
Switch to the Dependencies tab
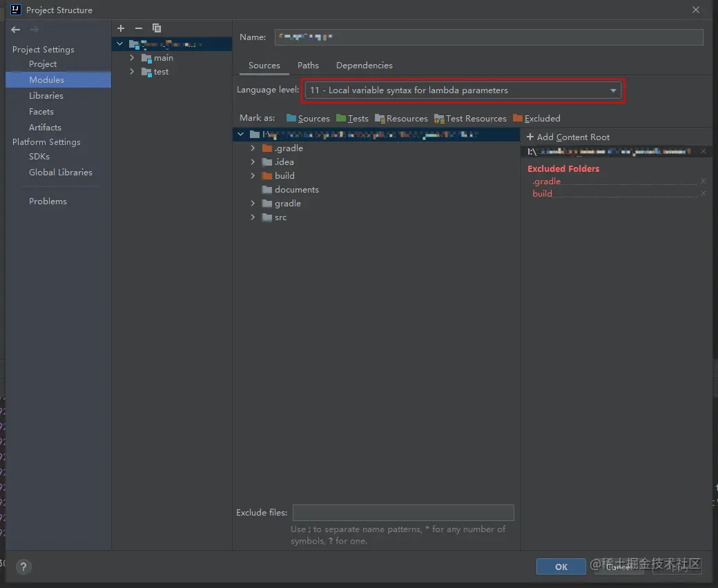tap(365, 66)
